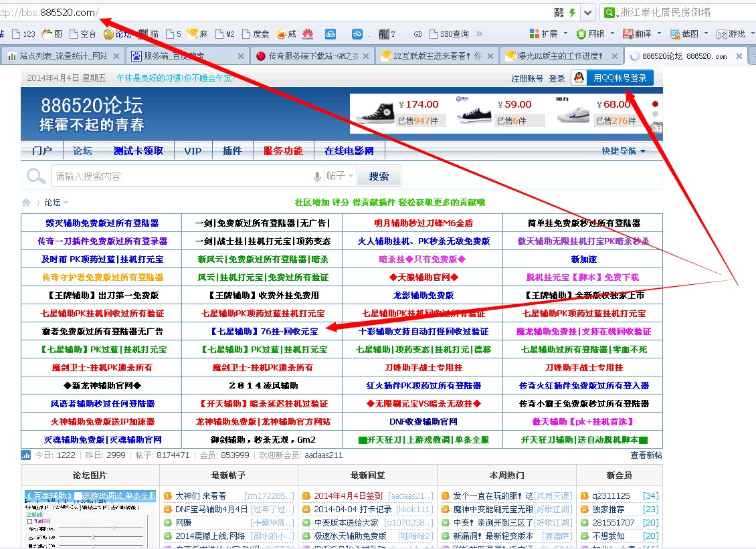756x549 pixels.
Task: Click the QR code icon in address bar
Action: click(559, 13)
